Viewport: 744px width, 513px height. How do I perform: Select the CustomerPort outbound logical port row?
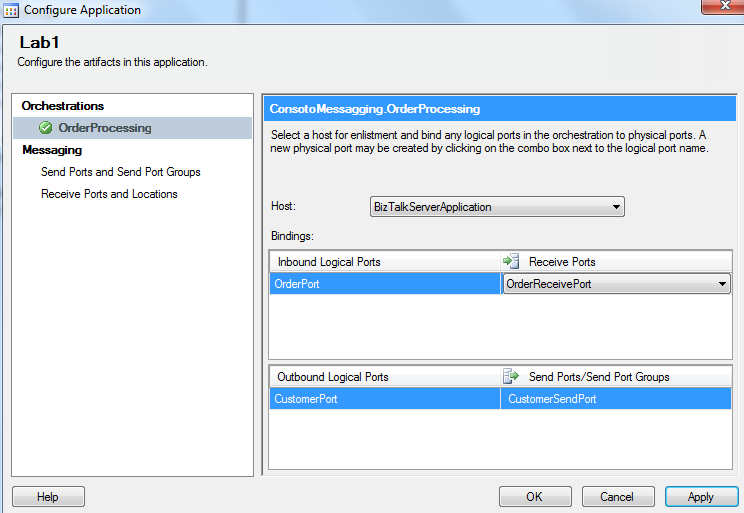pos(385,400)
